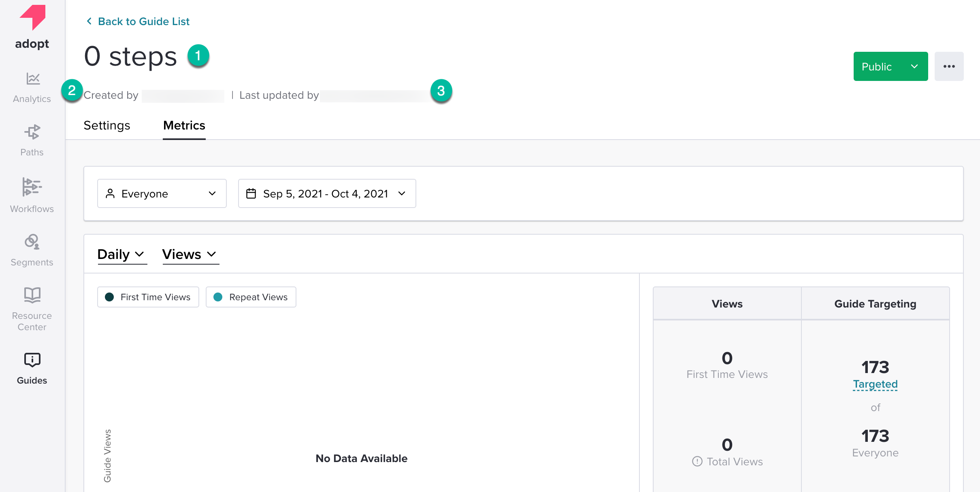Click the 173 Everyone count
This screenshot has height=492, width=980.
[876, 436]
